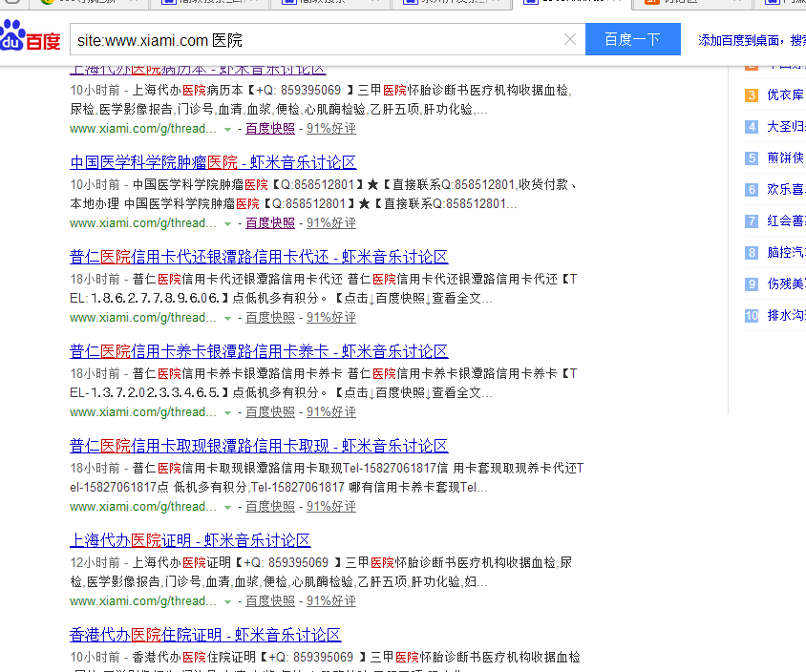806x672 pixels.
Task: Click the rank badge 10 beside 排水沟
Action: click(x=751, y=315)
